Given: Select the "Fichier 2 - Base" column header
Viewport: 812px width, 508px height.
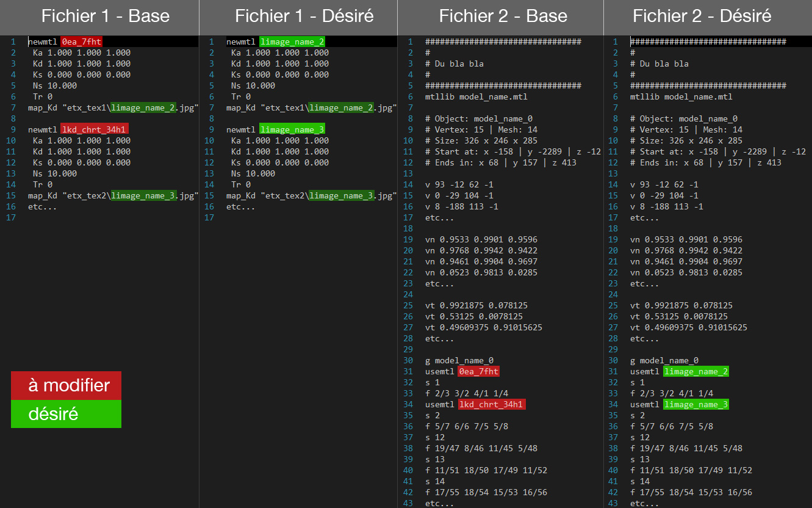Looking at the screenshot, I should [x=500, y=16].
